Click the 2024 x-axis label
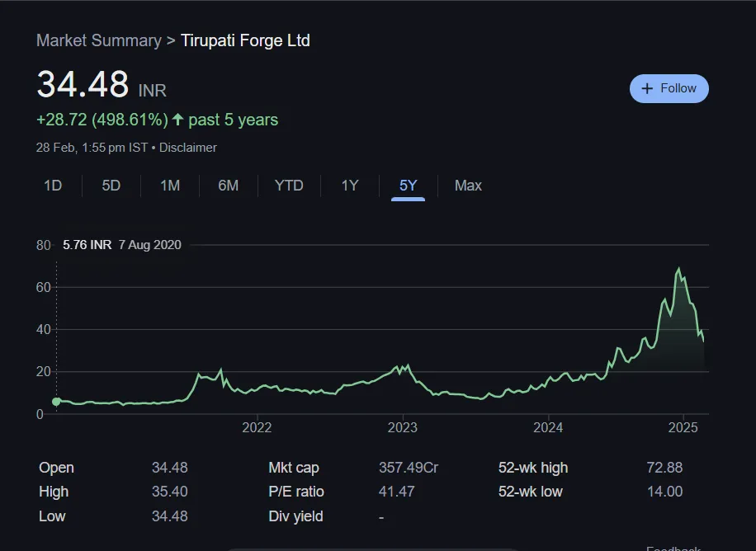 pos(548,427)
